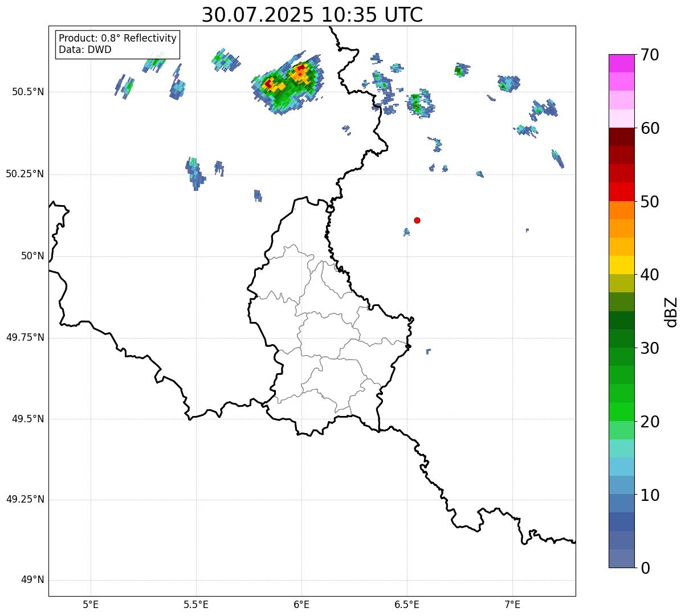
Task: Click the "Data: DWD" label
Action: point(85,50)
